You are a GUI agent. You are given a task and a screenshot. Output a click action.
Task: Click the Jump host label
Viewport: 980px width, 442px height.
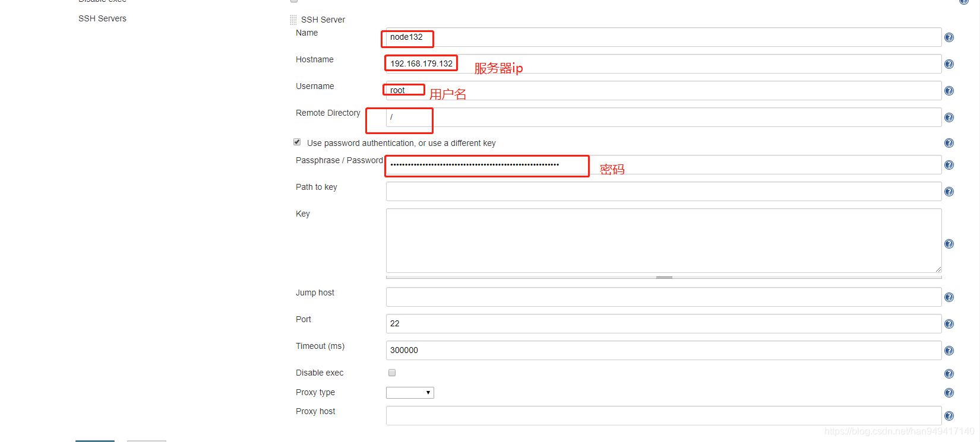315,292
